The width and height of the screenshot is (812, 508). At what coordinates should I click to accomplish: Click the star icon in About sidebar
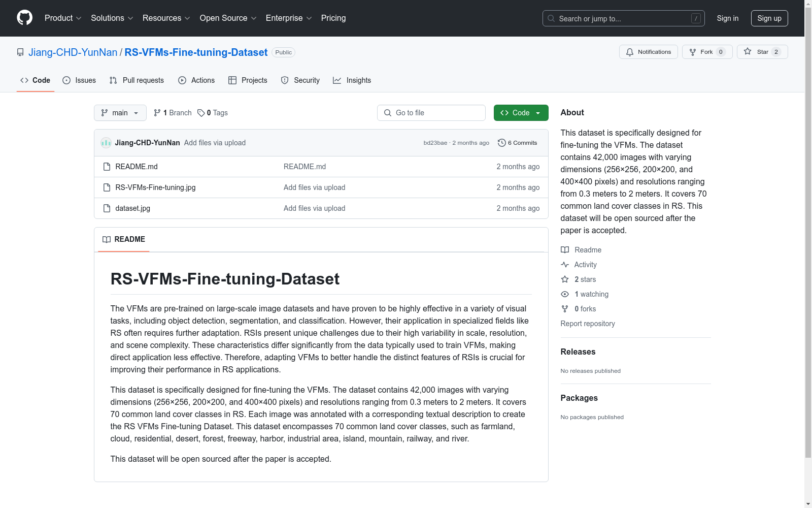point(565,279)
